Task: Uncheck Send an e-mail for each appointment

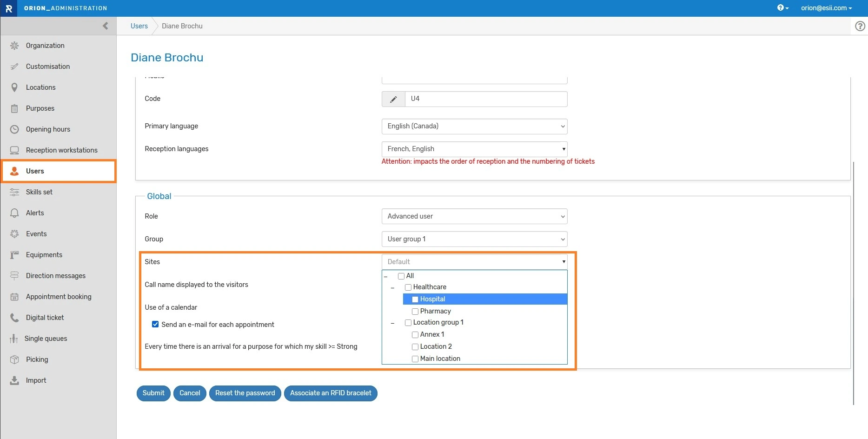Action: coord(155,325)
